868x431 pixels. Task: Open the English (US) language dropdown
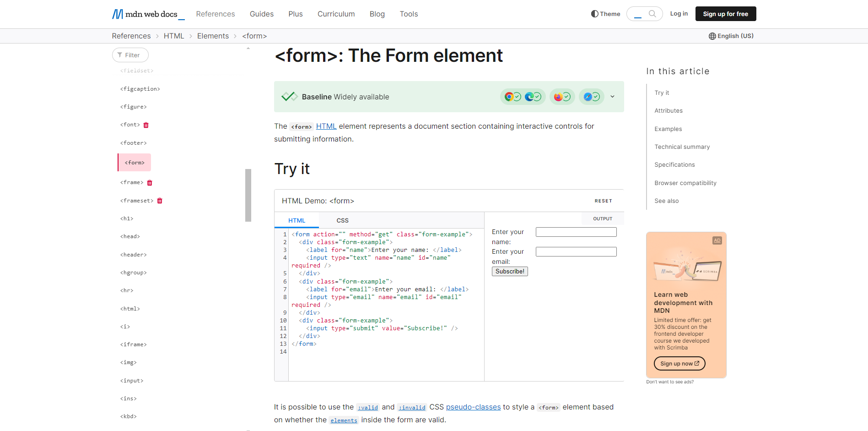tap(731, 36)
